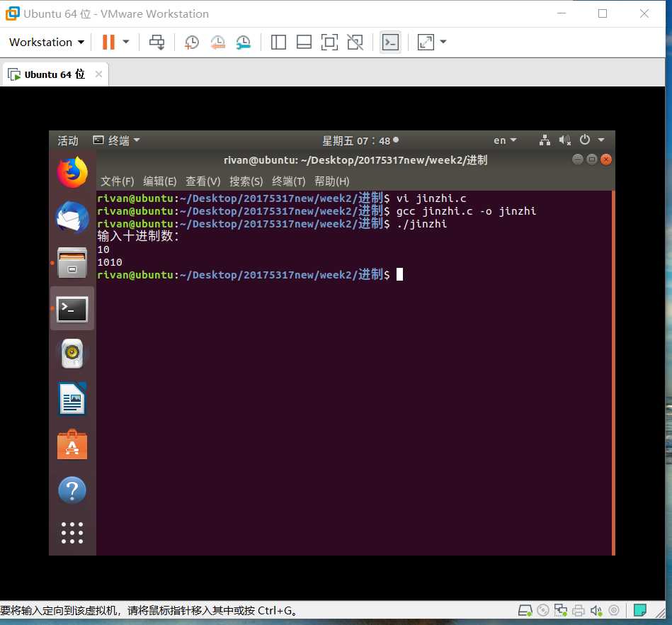This screenshot has height=625, width=672.
Task: Open the Help icon in dock
Action: coord(72,490)
